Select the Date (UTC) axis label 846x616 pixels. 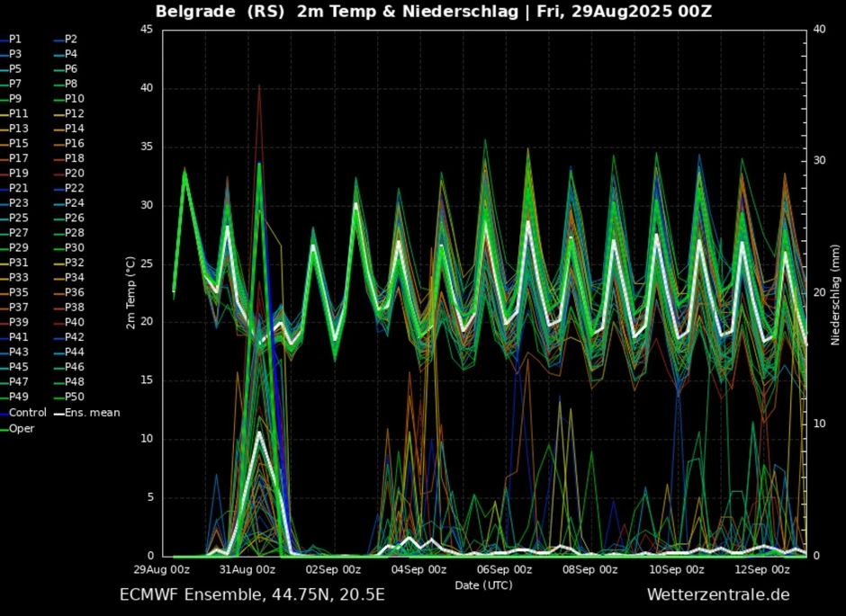[x=484, y=584]
